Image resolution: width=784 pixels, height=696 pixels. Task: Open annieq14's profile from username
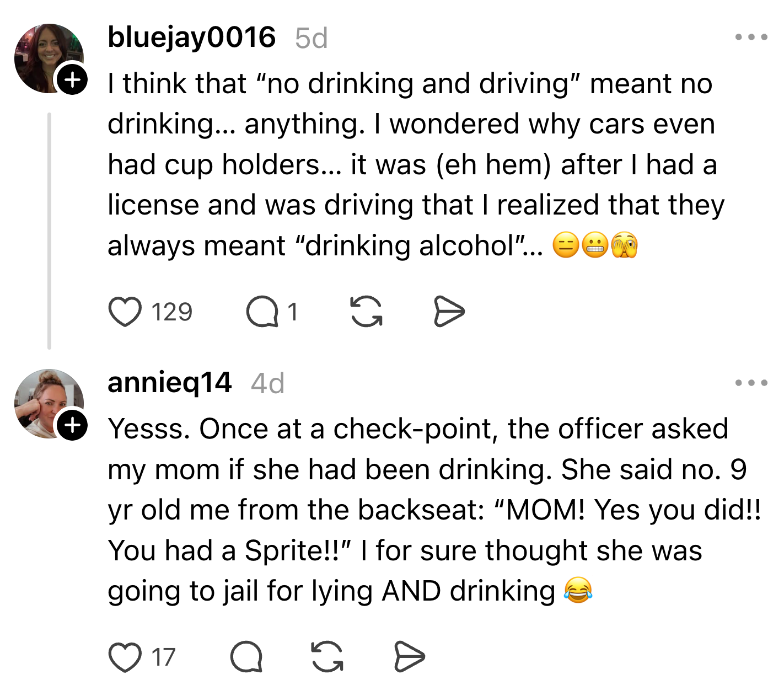[169, 383]
